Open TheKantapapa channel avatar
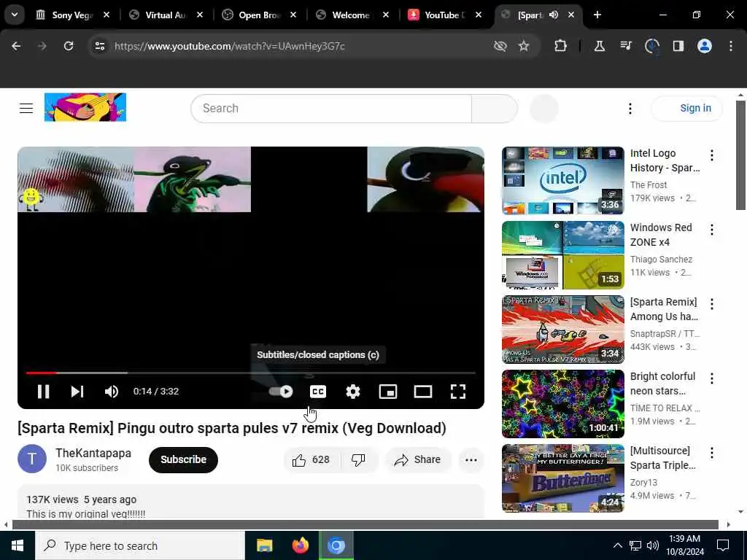This screenshot has width=747, height=560. pyautogui.click(x=32, y=459)
